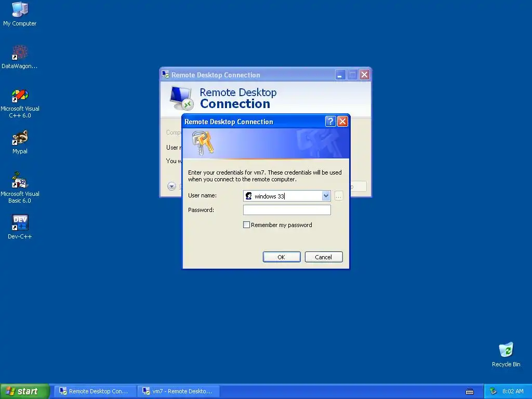Select the DataWagon desktop shortcut
Screen dimensions: 532x399
pyautogui.click(x=20, y=57)
